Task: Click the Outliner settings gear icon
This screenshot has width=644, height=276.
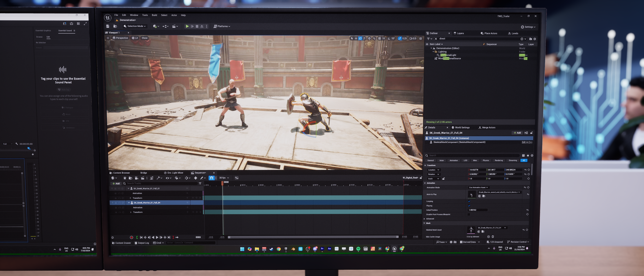Action: click(535, 39)
